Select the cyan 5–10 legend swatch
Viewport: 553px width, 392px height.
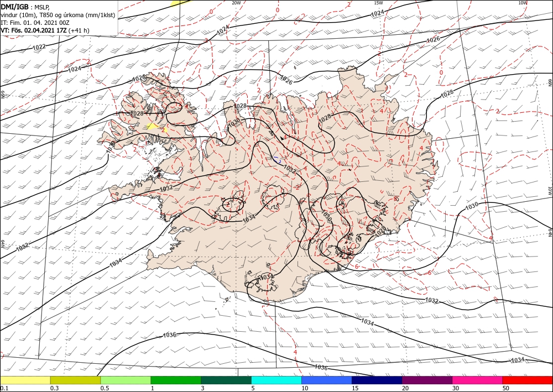click(276, 380)
